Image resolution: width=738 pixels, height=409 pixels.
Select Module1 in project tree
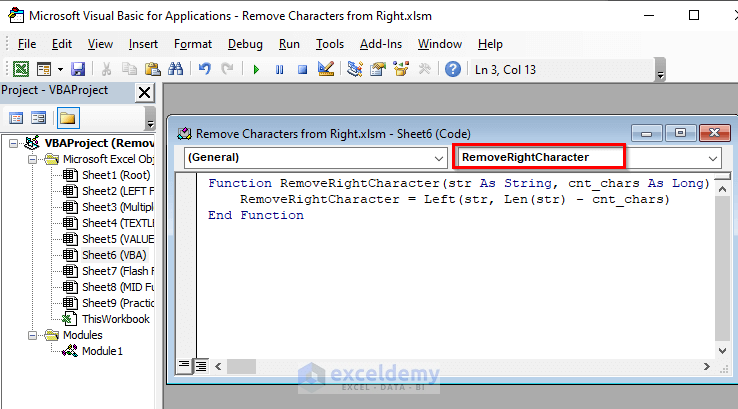(102, 351)
